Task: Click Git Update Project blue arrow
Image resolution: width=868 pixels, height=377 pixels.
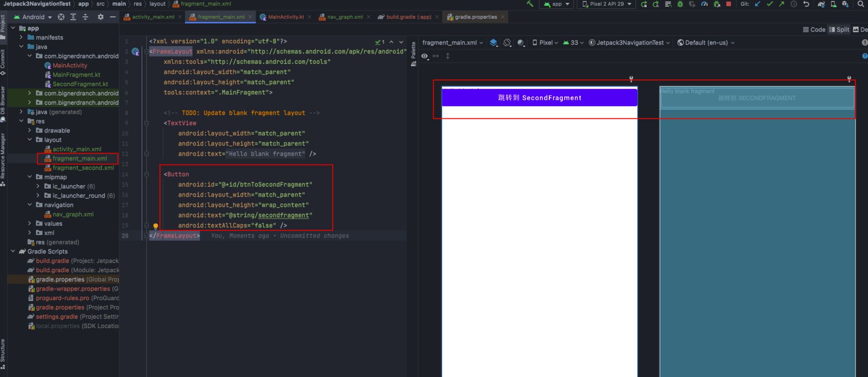Action: click(758, 4)
